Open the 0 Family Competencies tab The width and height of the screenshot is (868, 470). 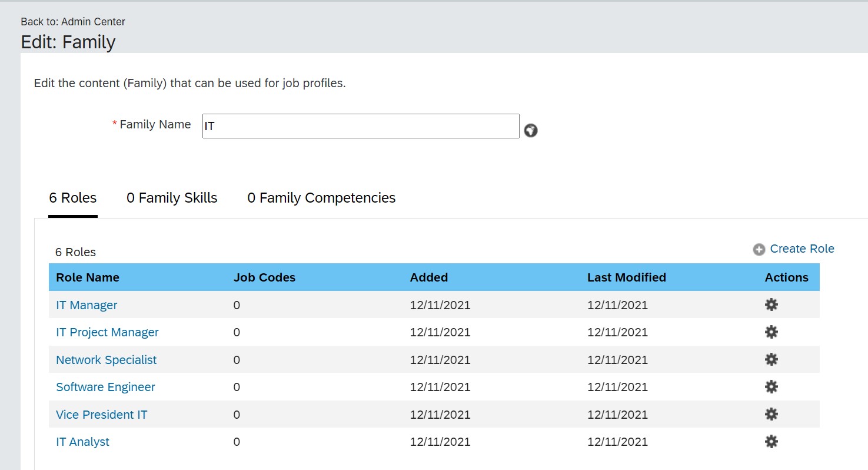point(321,198)
